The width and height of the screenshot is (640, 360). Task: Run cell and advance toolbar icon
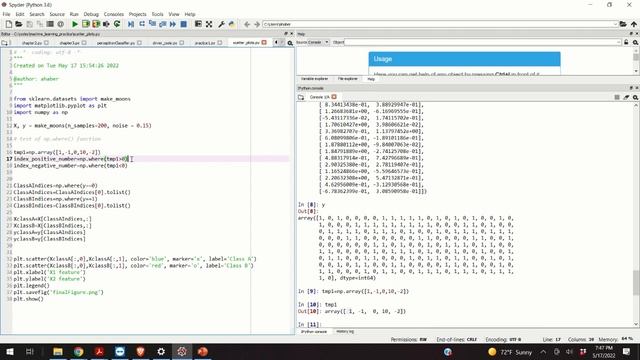[x=96, y=24]
